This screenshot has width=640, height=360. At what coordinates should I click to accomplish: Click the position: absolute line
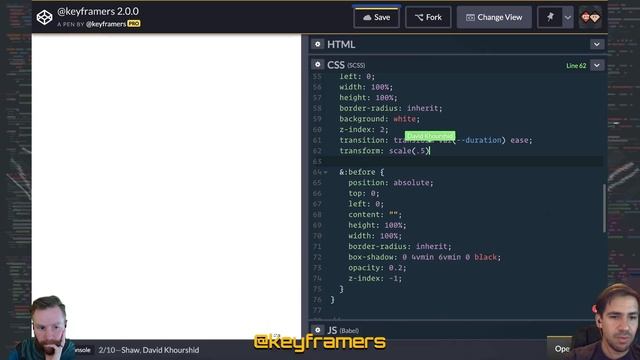coord(391,182)
